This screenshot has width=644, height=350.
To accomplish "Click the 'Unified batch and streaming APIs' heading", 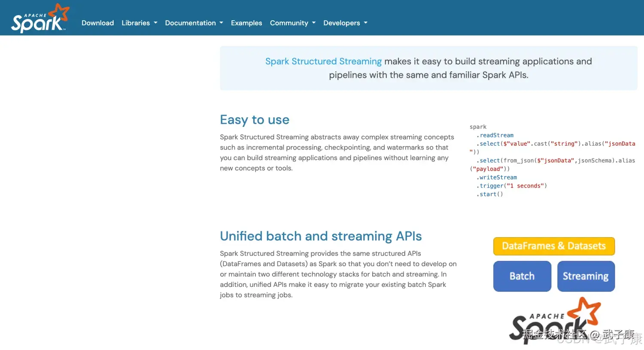I will coord(321,236).
